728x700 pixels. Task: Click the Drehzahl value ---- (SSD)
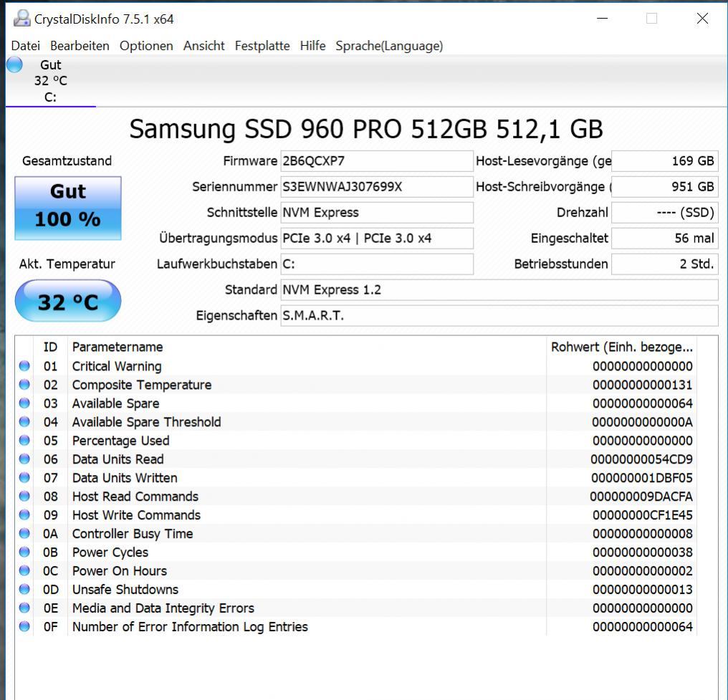pyautogui.click(x=665, y=212)
